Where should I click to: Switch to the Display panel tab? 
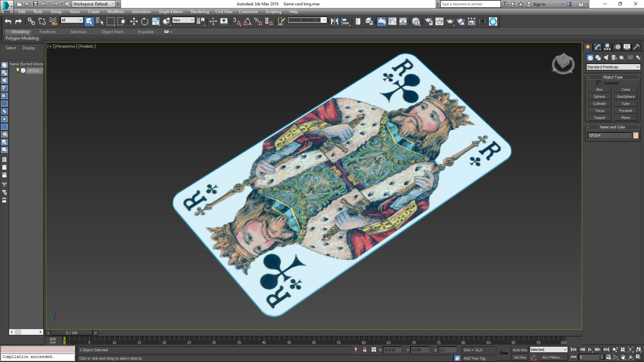coord(627,47)
